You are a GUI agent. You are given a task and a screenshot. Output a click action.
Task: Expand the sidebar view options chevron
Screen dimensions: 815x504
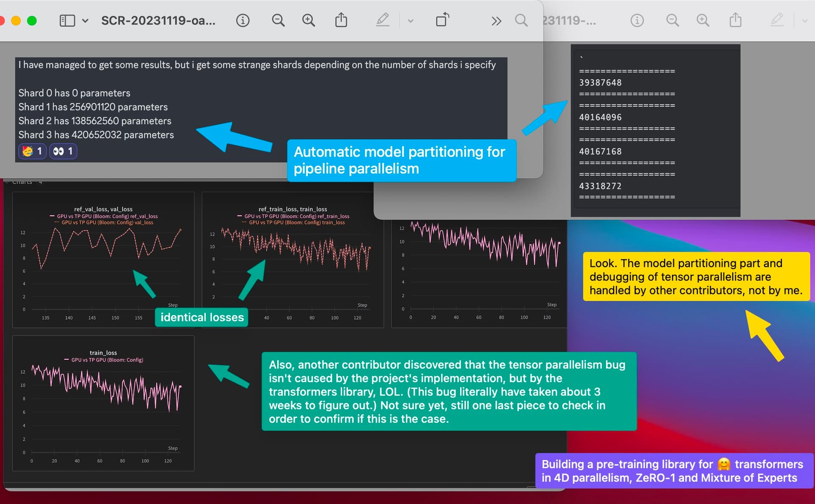[x=85, y=20]
